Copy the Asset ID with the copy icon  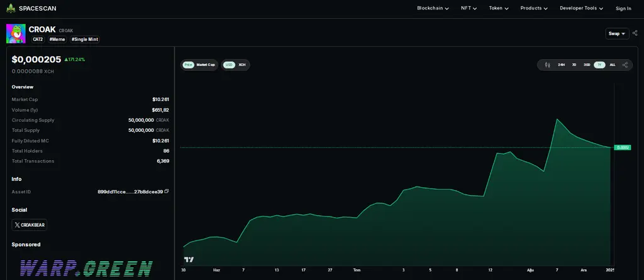[167, 191]
